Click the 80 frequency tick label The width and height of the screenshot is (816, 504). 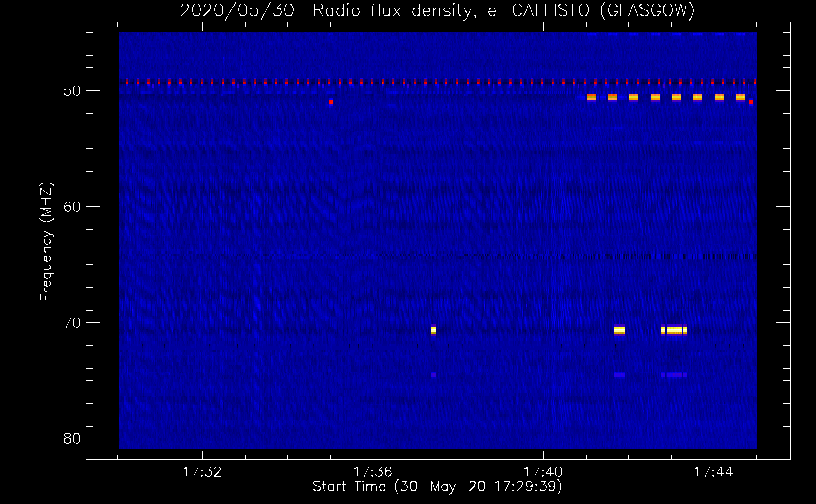pos(72,438)
